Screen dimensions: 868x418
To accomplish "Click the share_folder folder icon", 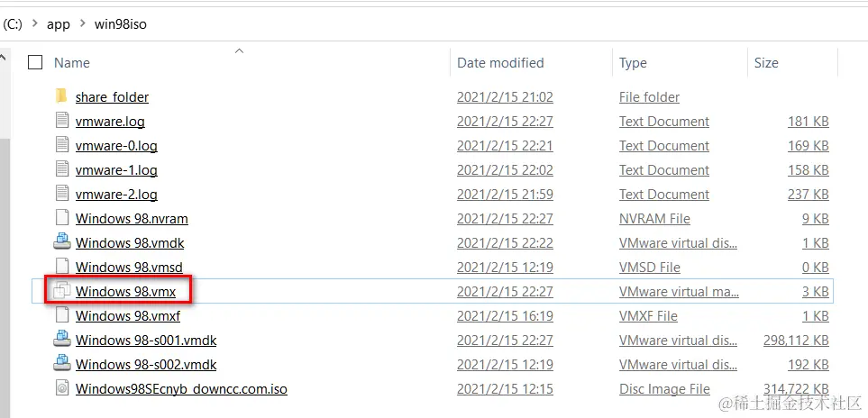I will 61,96.
